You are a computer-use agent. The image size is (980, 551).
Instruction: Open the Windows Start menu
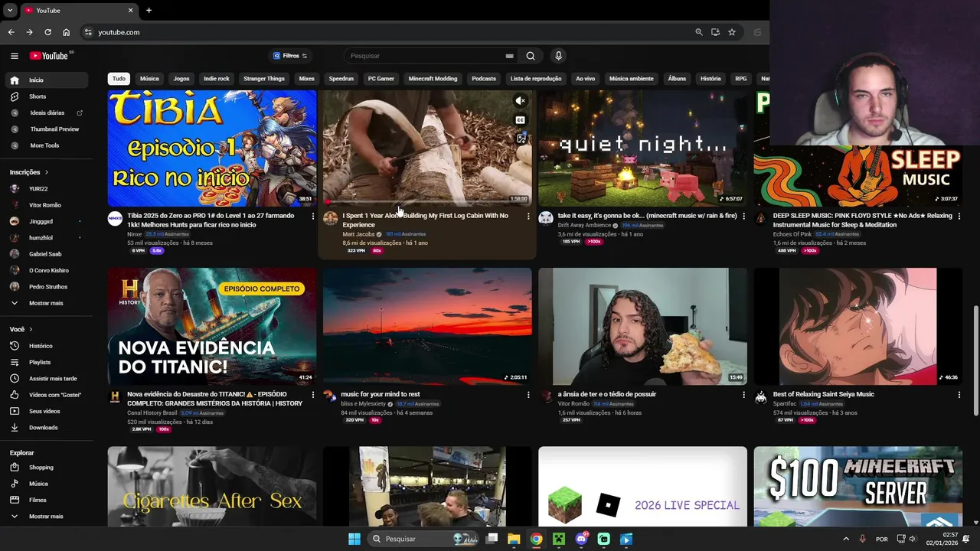pyautogui.click(x=354, y=539)
